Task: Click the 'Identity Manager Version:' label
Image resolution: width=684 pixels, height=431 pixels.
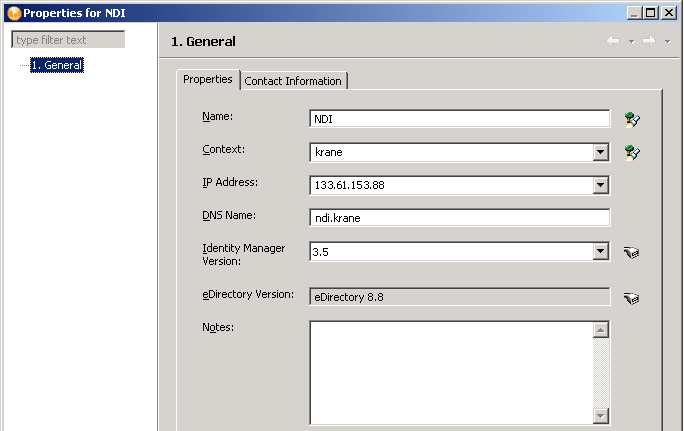Action: pyautogui.click(x=243, y=254)
